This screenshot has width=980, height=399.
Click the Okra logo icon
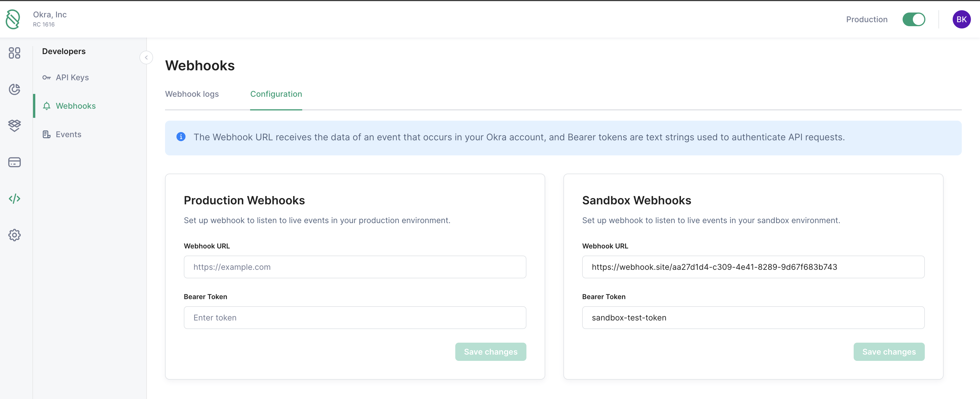[13, 19]
